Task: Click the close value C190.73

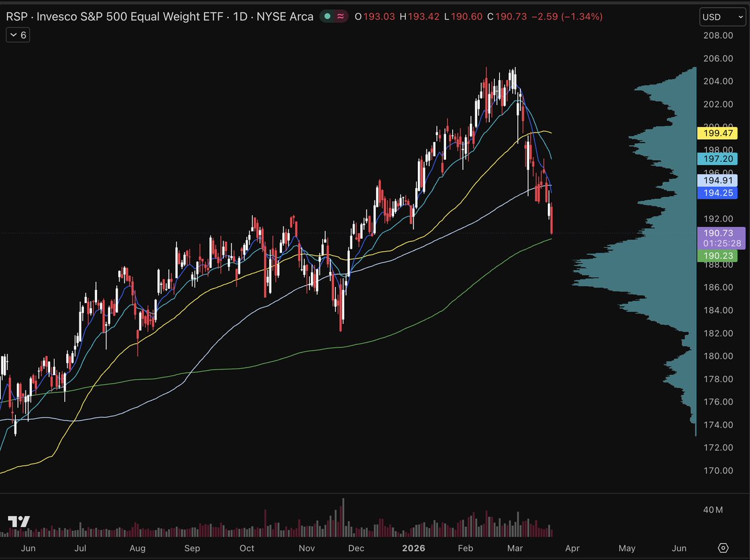Action: [x=507, y=17]
